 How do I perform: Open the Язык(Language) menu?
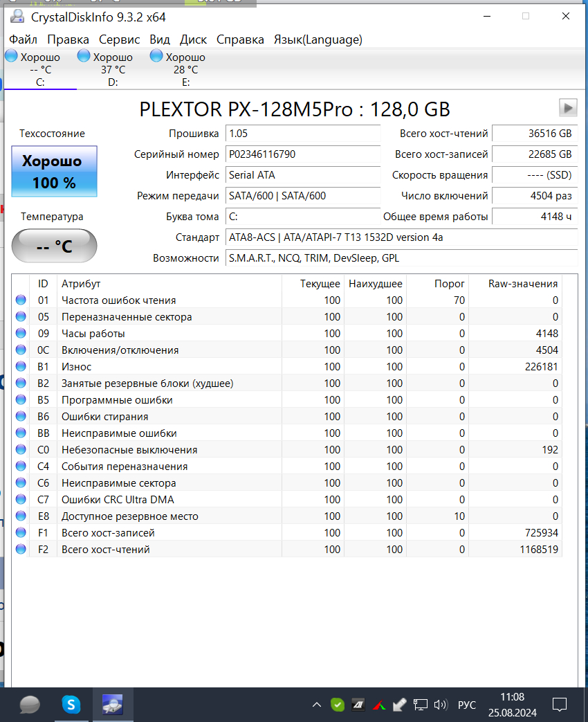click(318, 39)
